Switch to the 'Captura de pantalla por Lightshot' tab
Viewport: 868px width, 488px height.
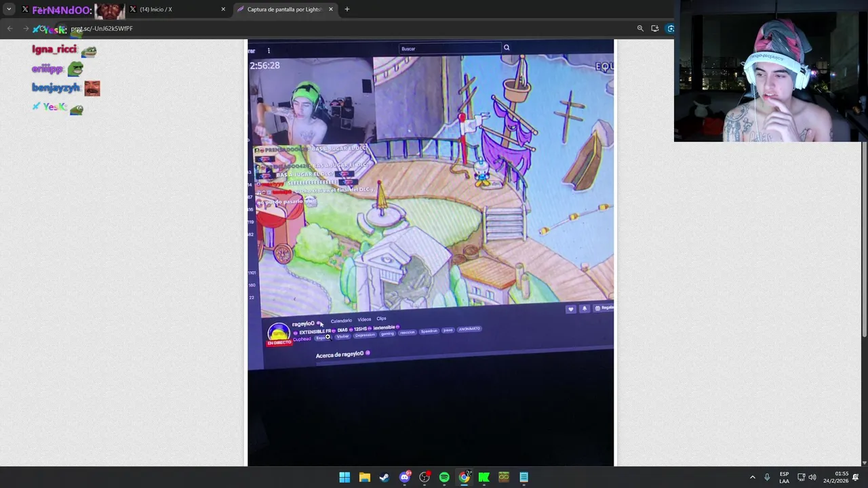click(285, 9)
